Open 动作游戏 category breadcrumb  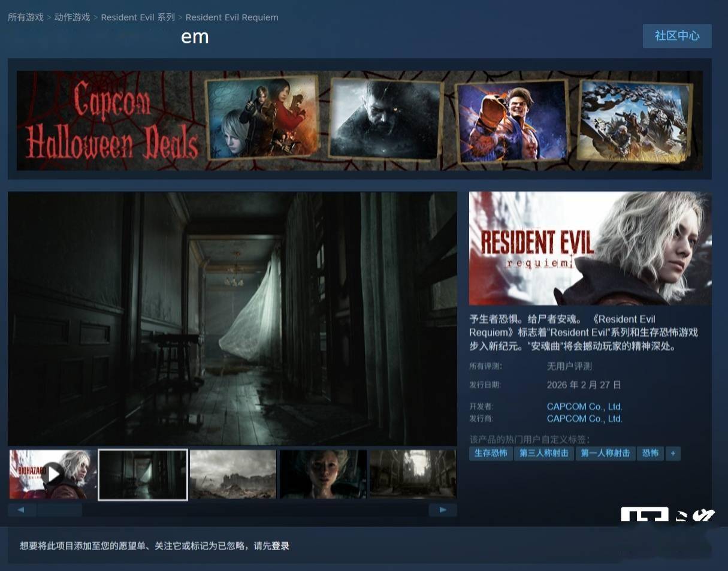[72, 17]
